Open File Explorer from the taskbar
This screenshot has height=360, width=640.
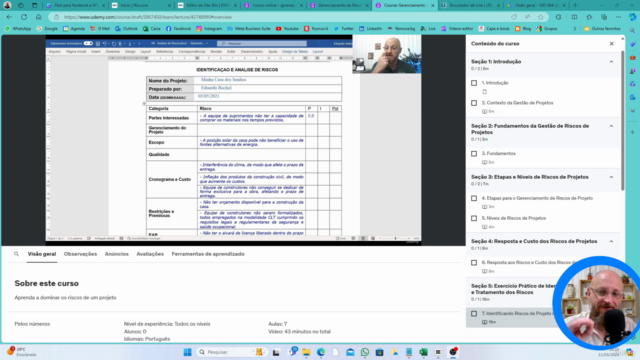tap(306, 352)
